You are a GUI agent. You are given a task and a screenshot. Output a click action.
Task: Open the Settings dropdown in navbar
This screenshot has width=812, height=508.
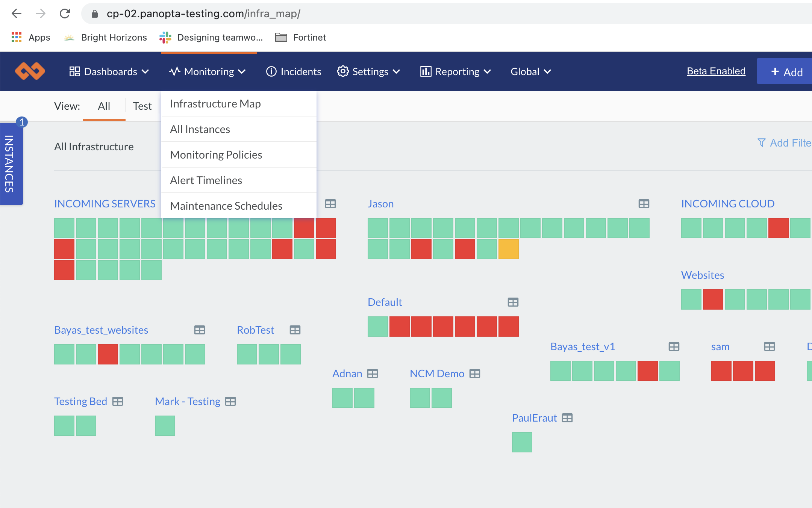368,71
